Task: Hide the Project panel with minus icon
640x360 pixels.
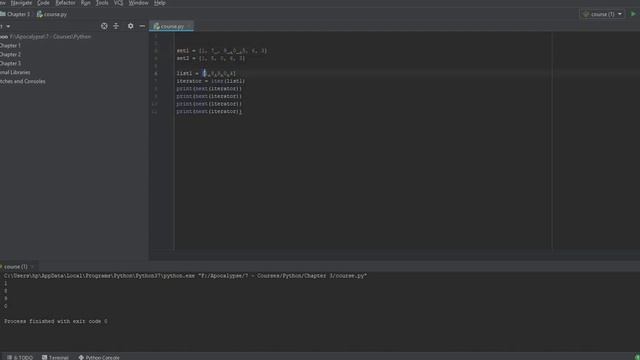Action: point(142,26)
